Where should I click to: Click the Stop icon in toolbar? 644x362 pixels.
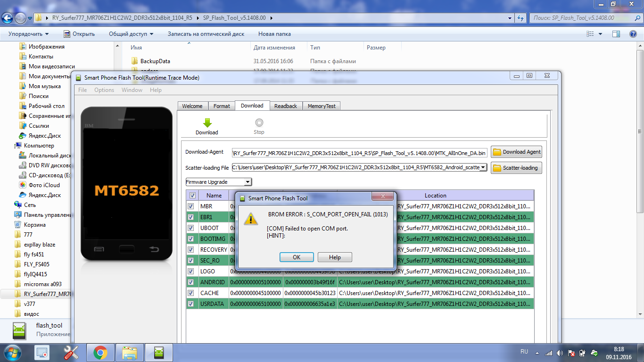(x=259, y=123)
